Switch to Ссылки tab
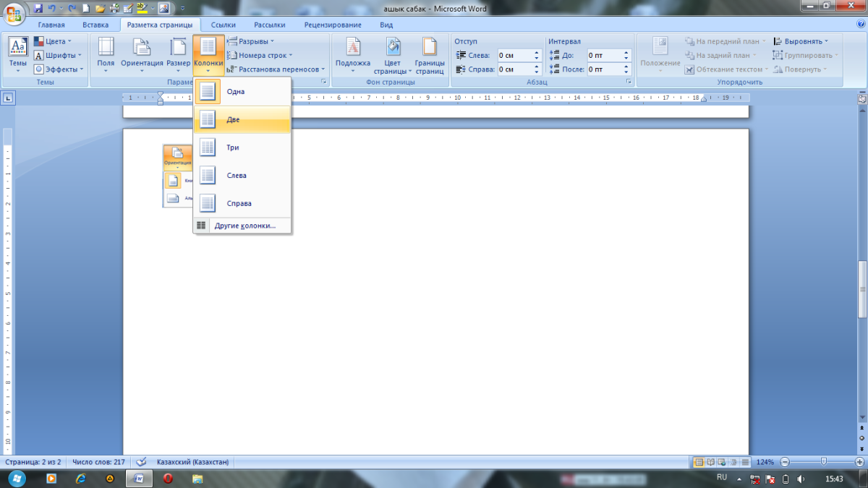 (x=223, y=25)
